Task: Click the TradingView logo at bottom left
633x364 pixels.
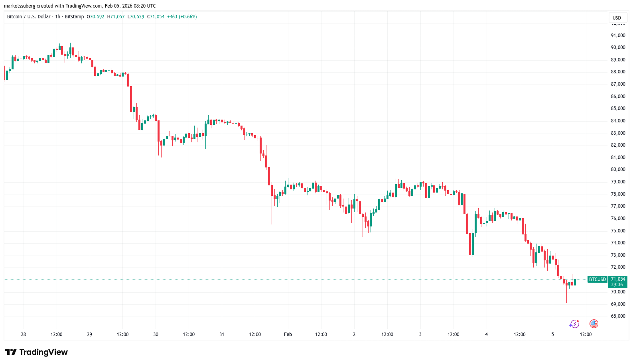Action: pyautogui.click(x=36, y=352)
